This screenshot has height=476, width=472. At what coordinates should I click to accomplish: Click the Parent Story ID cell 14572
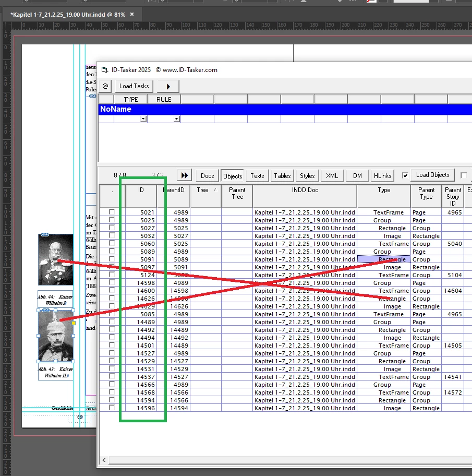(453, 392)
